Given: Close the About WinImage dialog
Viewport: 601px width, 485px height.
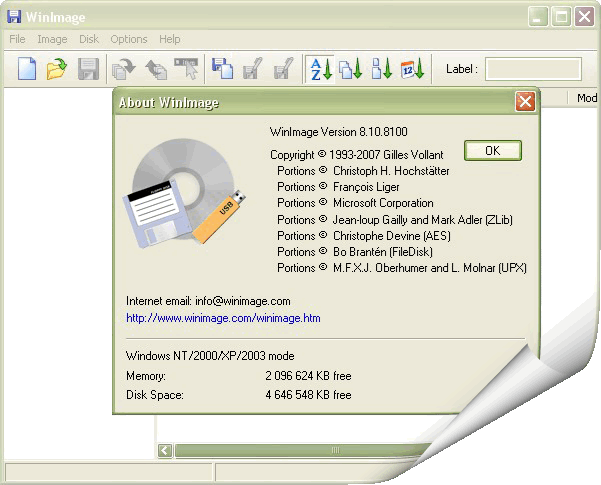Looking at the screenshot, I should pyautogui.click(x=525, y=102).
